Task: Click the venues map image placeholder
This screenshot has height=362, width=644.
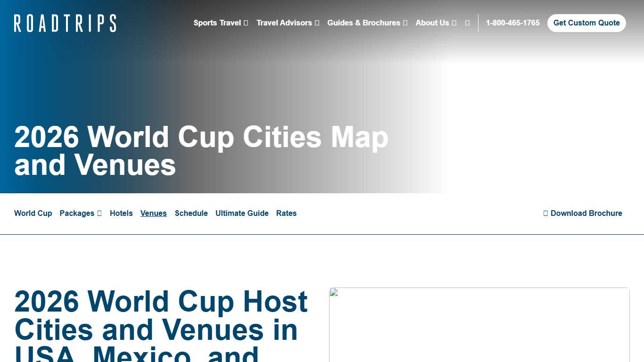Action: pyautogui.click(x=479, y=324)
